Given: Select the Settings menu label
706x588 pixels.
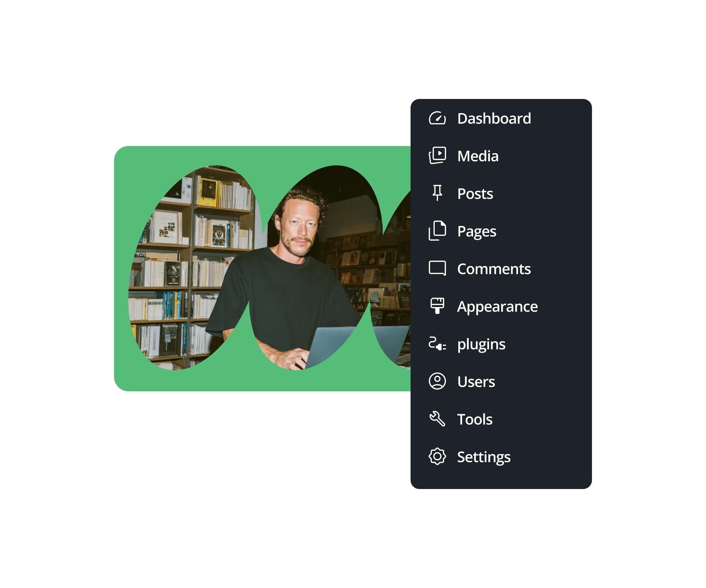Looking at the screenshot, I should [484, 458].
